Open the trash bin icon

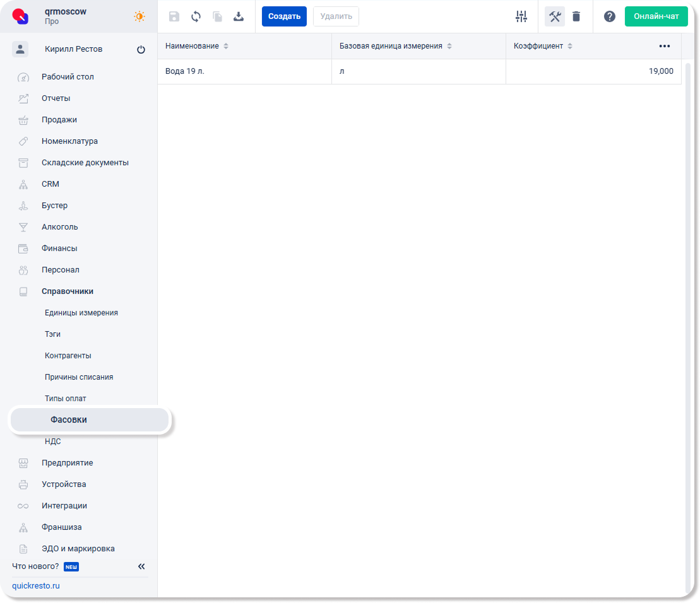(576, 16)
